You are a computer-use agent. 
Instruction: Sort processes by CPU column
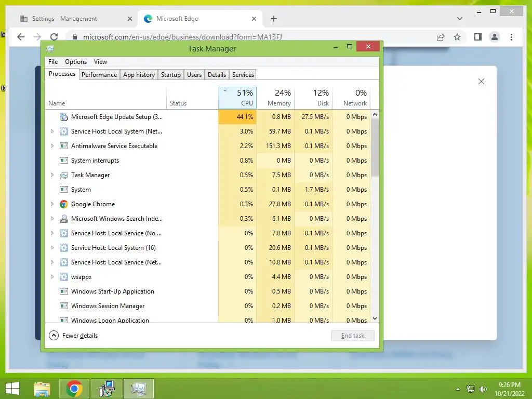pyautogui.click(x=237, y=98)
